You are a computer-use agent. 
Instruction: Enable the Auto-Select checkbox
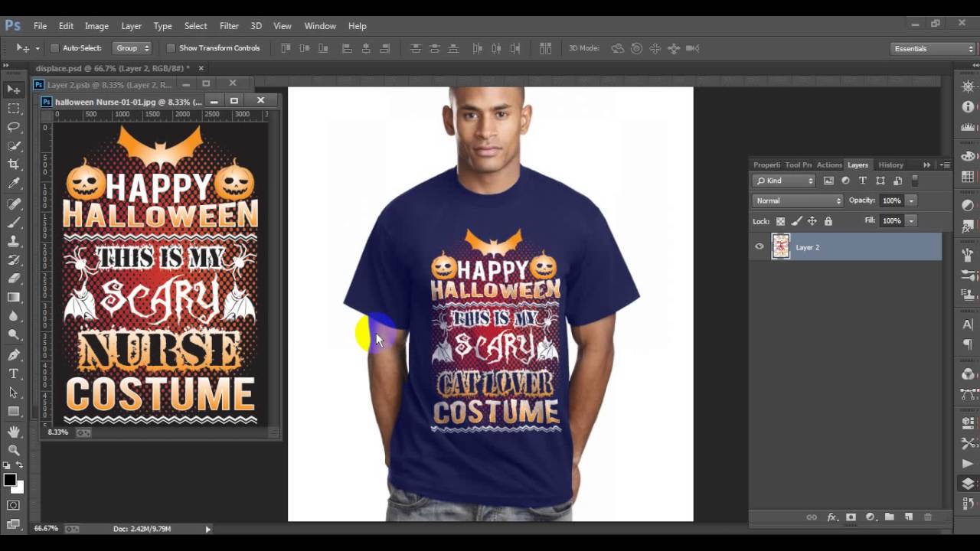pos(54,48)
